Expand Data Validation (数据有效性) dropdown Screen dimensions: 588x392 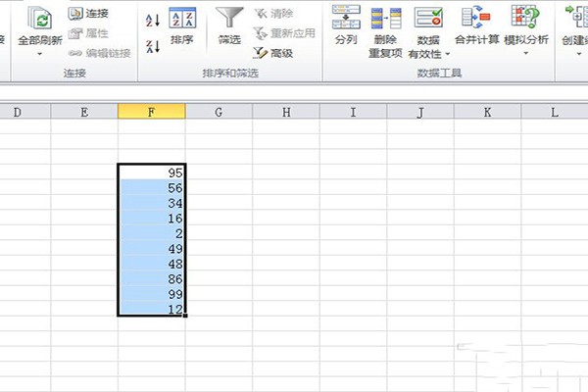pyautogui.click(x=448, y=55)
